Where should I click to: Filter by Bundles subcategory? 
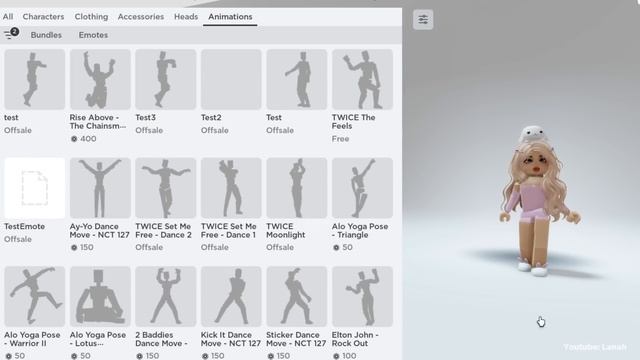click(x=46, y=35)
